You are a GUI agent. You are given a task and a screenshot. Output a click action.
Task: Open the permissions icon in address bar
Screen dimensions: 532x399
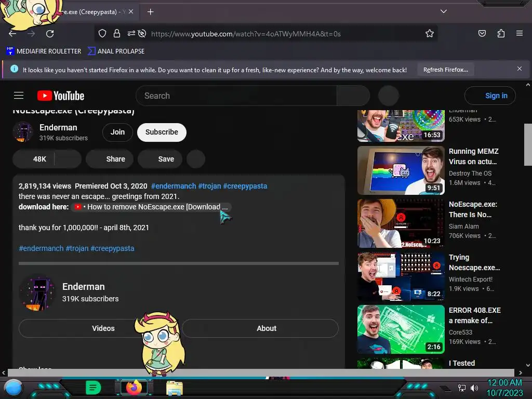click(131, 34)
